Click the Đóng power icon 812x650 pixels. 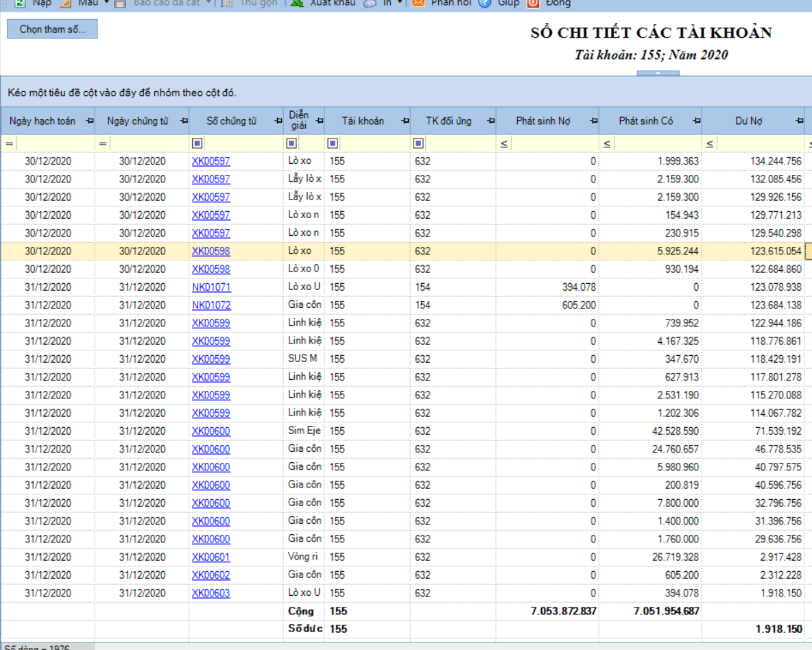click(x=533, y=3)
